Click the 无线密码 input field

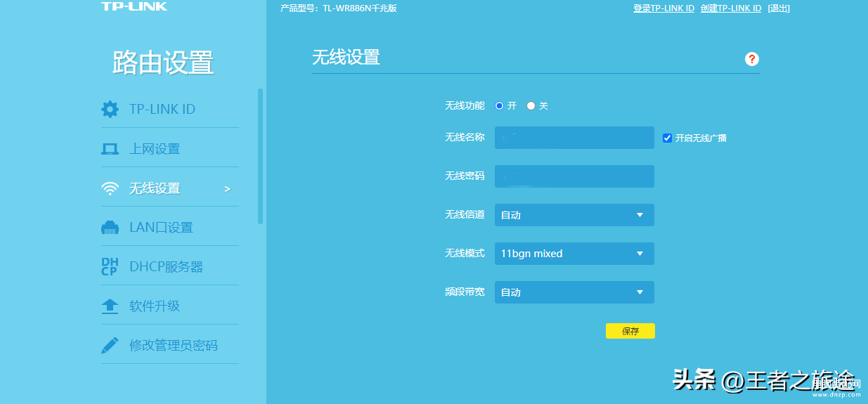point(574,176)
